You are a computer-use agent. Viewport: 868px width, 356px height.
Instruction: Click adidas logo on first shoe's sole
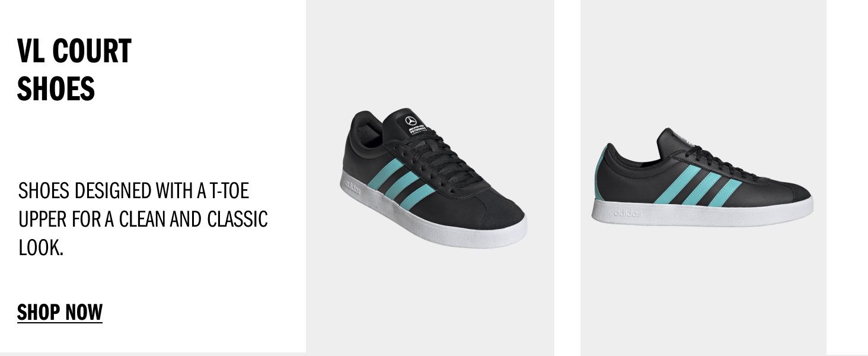[353, 187]
